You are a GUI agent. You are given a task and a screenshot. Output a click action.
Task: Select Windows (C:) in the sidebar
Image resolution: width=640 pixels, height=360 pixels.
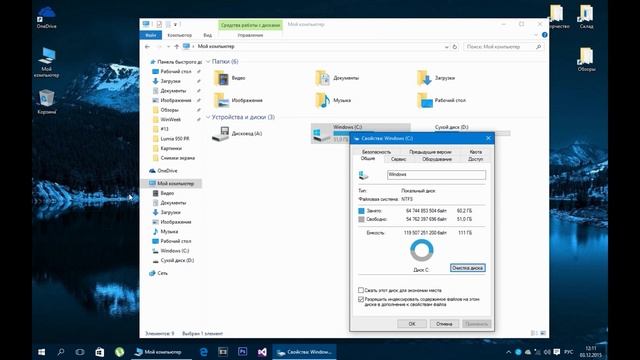tap(174, 251)
